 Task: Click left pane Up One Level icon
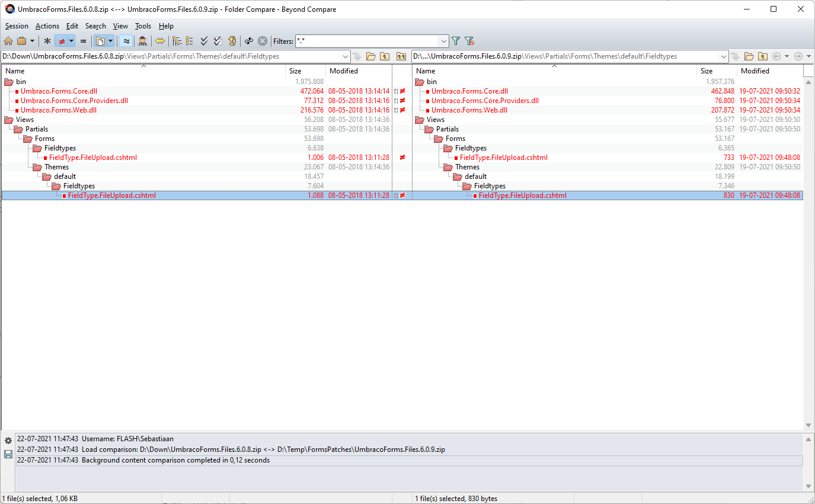point(385,56)
